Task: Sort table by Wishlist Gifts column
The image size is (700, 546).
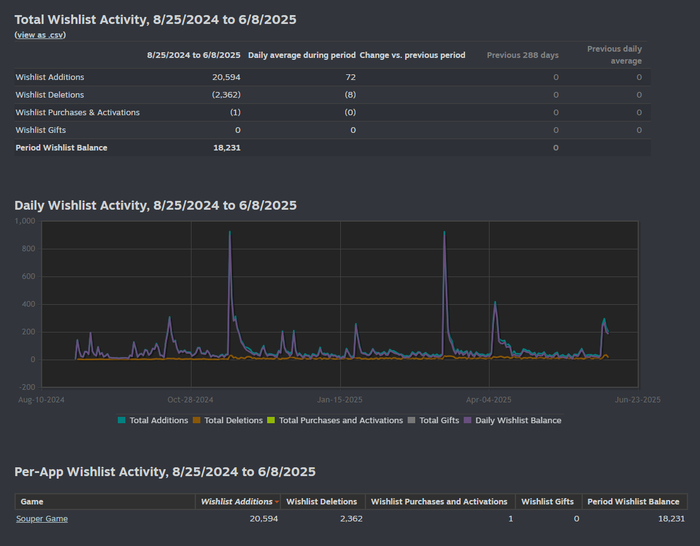Action: tap(547, 501)
